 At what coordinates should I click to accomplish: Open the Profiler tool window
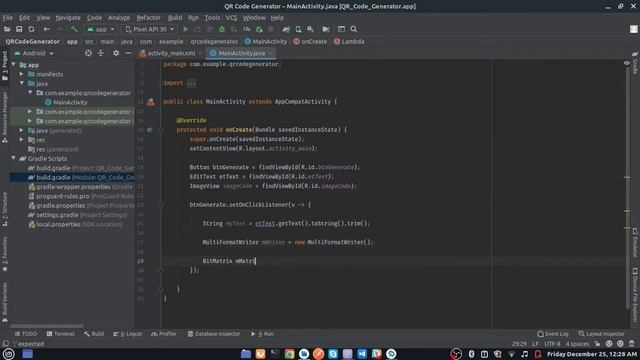click(x=164, y=334)
